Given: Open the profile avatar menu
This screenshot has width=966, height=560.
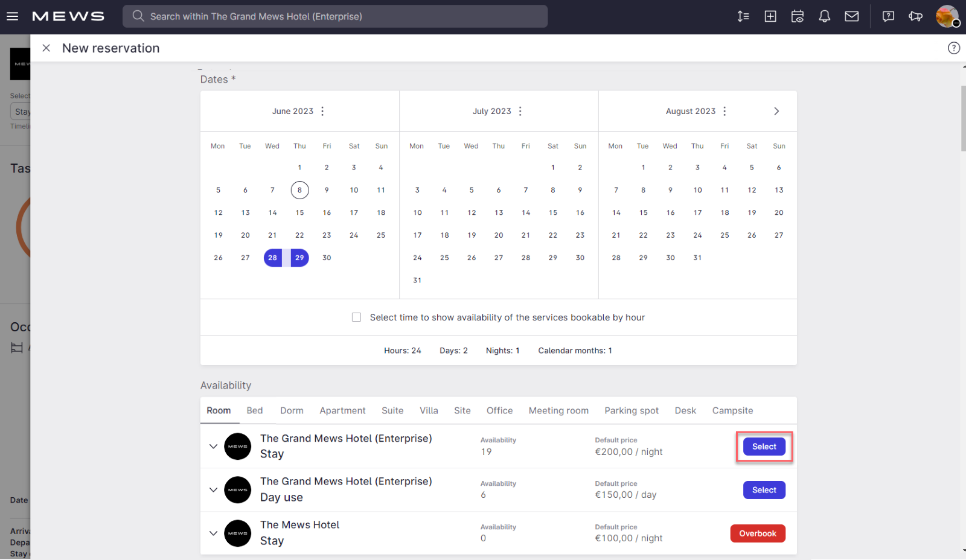Looking at the screenshot, I should click(x=947, y=16).
